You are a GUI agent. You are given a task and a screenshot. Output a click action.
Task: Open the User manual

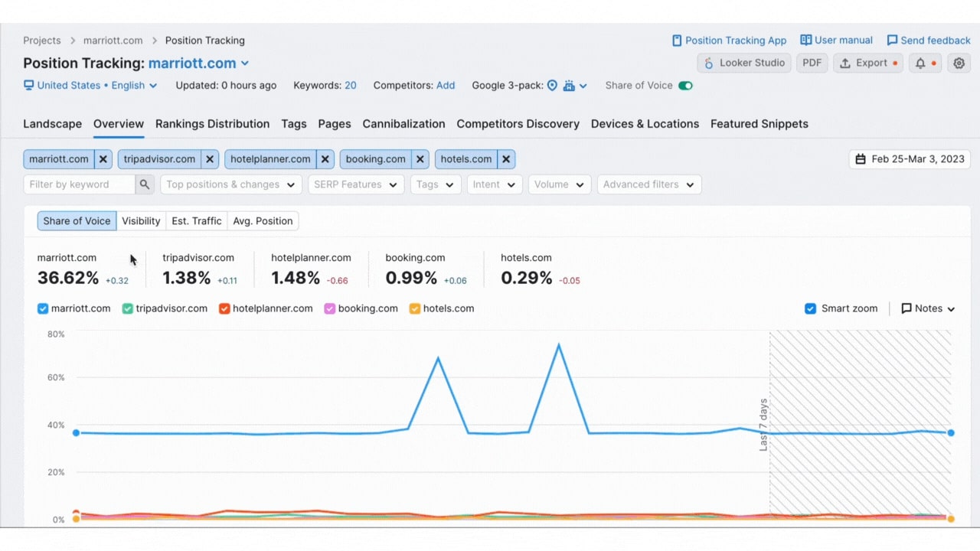coord(836,40)
